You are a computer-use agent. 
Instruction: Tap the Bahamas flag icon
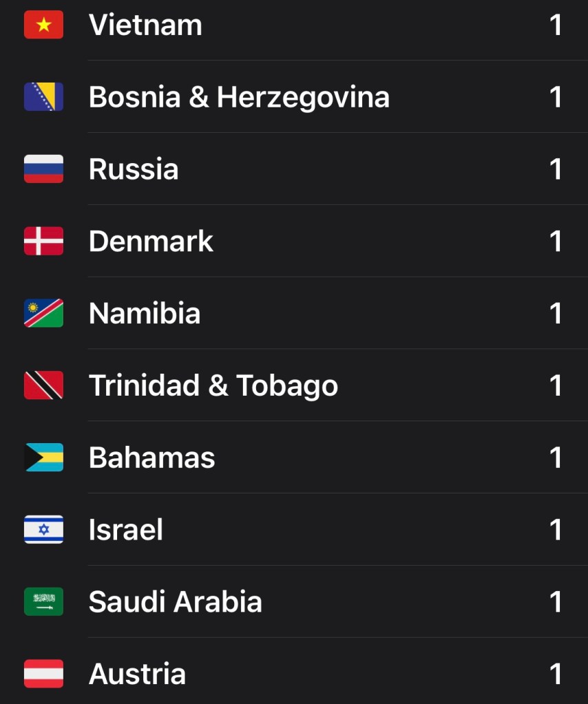click(43, 458)
